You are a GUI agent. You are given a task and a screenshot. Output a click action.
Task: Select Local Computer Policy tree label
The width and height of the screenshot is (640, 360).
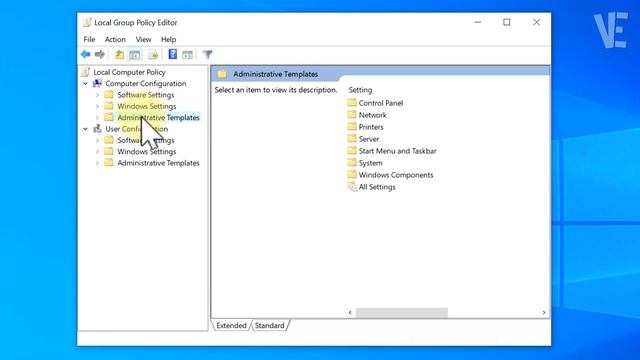(x=129, y=72)
